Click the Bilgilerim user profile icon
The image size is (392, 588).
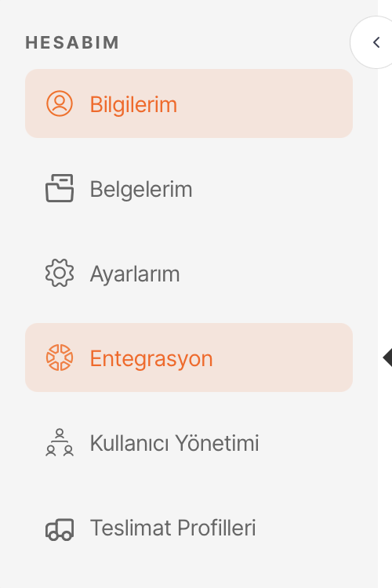point(60,103)
